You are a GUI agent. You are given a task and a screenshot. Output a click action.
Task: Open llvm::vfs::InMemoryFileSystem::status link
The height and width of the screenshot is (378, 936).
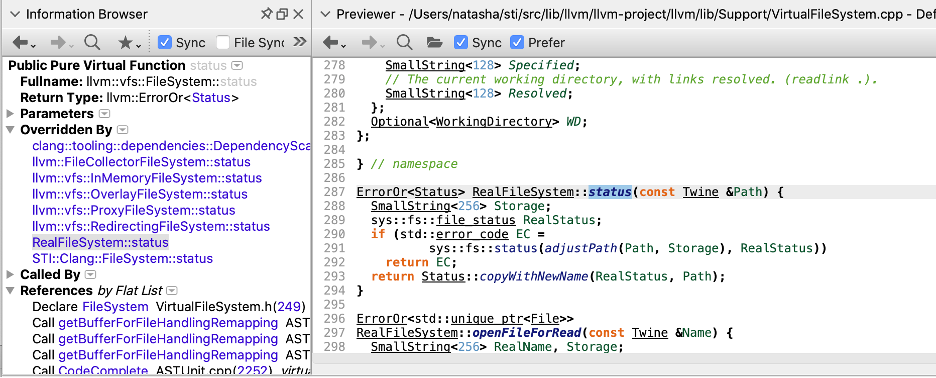click(147, 179)
